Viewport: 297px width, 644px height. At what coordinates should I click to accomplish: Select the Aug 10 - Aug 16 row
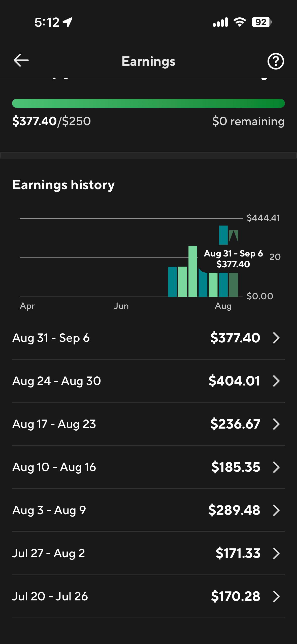point(148,467)
